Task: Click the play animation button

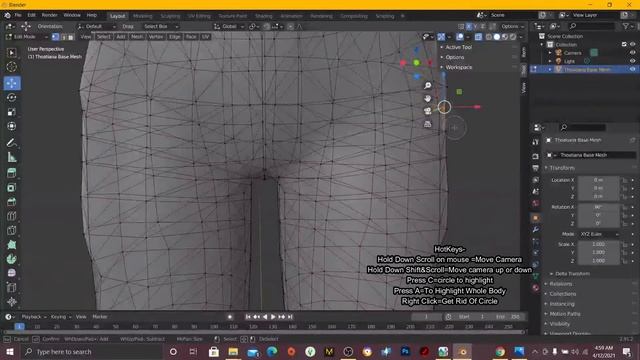Action: click(x=273, y=317)
